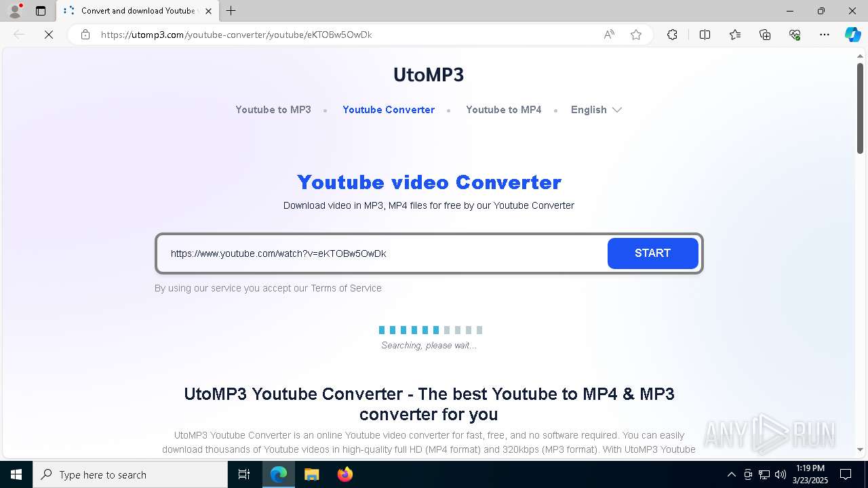Click the address bar URL
The image size is (868, 488).
(236, 35)
